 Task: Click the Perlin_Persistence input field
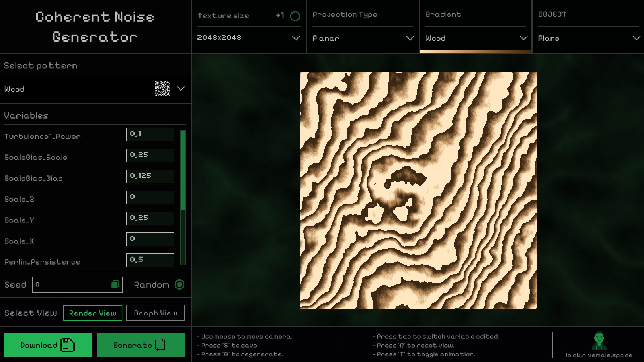pos(150,260)
